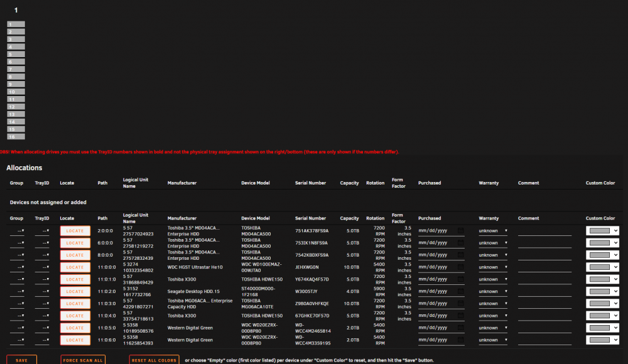This screenshot has height=364, width=628.
Task: Click serial number 67GHKE70F57D
Action: click(x=312, y=316)
